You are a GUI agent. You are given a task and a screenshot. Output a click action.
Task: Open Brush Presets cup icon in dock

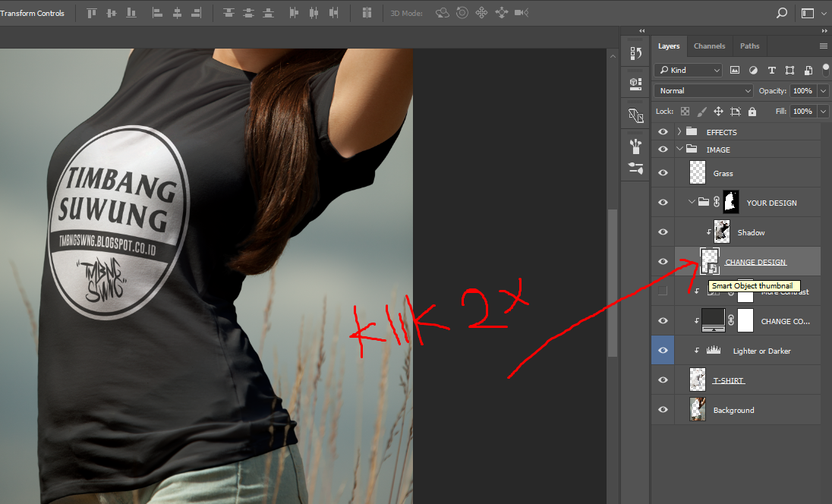click(635, 146)
